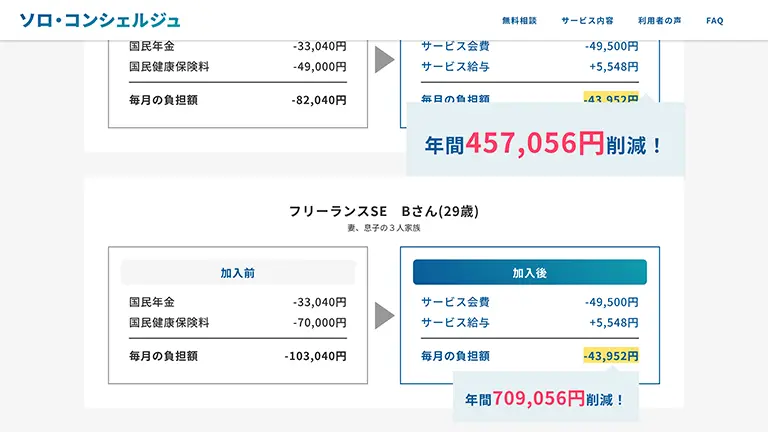
Task: Select the blue 加入後 header bar
Action: point(529,272)
